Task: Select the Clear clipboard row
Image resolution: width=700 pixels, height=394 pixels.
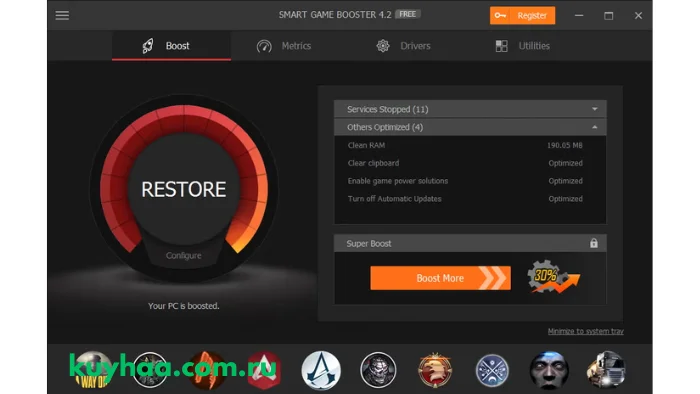Action: (x=470, y=163)
